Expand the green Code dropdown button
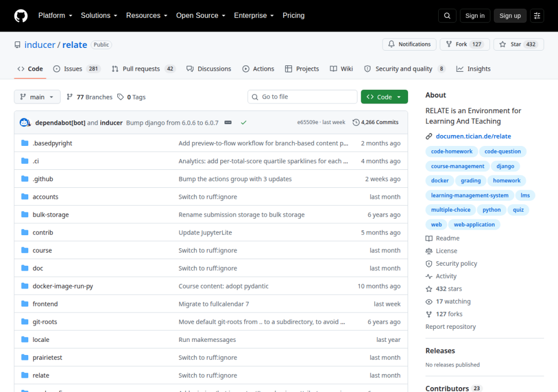This screenshot has height=392, width=558. (x=384, y=97)
